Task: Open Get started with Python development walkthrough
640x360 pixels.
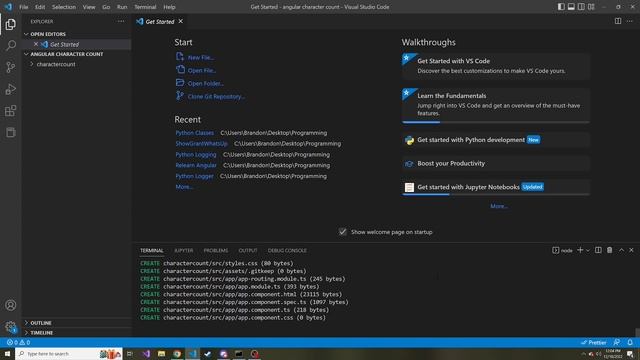Action: (x=496, y=140)
